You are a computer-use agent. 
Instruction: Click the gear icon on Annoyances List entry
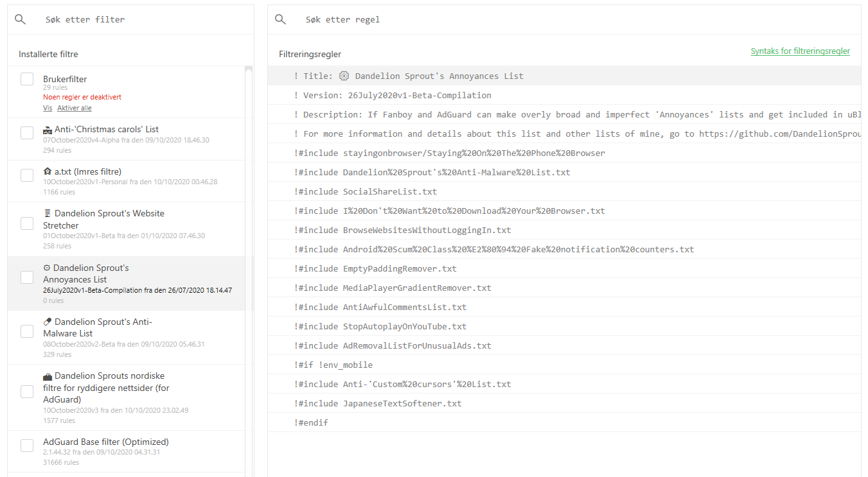(x=46, y=268)
